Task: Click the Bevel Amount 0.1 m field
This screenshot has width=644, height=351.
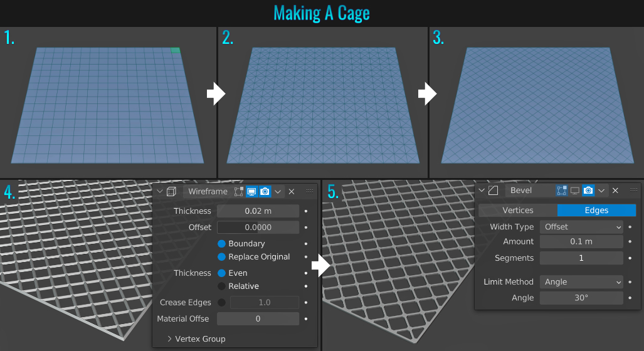Action: 581,242
